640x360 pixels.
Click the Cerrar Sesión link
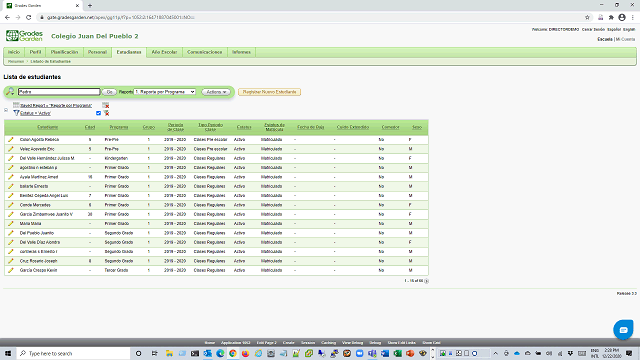pyautogui.click(x=593, y=29)
